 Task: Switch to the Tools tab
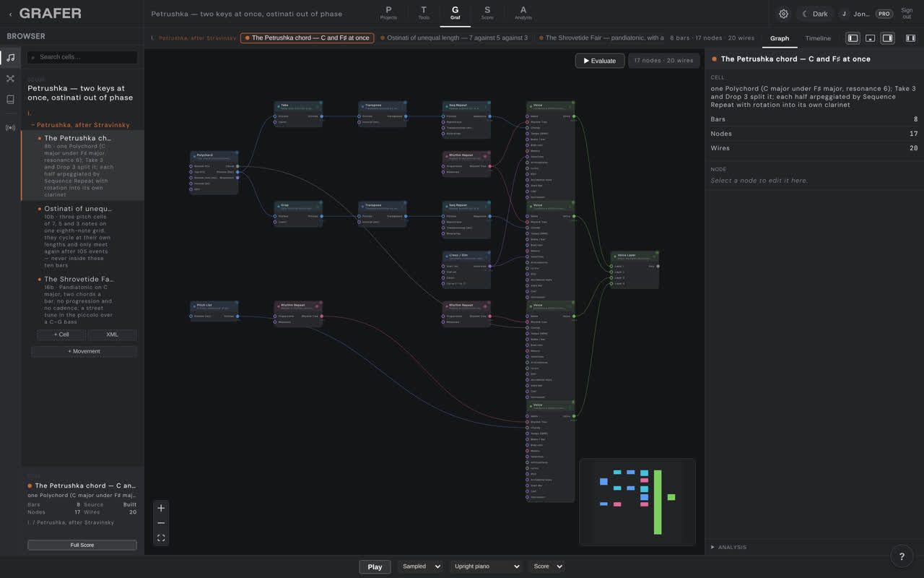point(424,13)
